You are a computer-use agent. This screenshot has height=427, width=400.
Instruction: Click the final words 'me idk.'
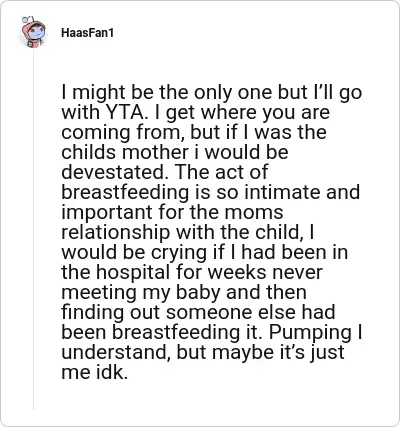(x=95, y=372)
